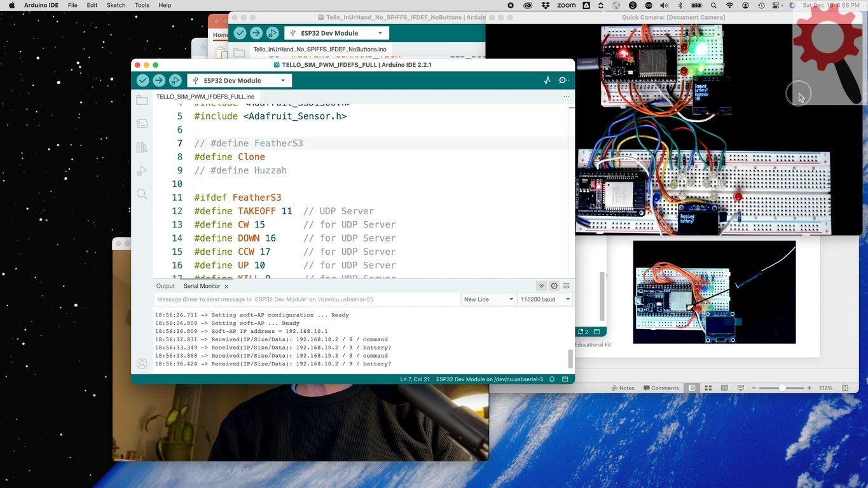The image size is (868, 488).
Task: Switch to the Output tab
Action: coord(165,286)
